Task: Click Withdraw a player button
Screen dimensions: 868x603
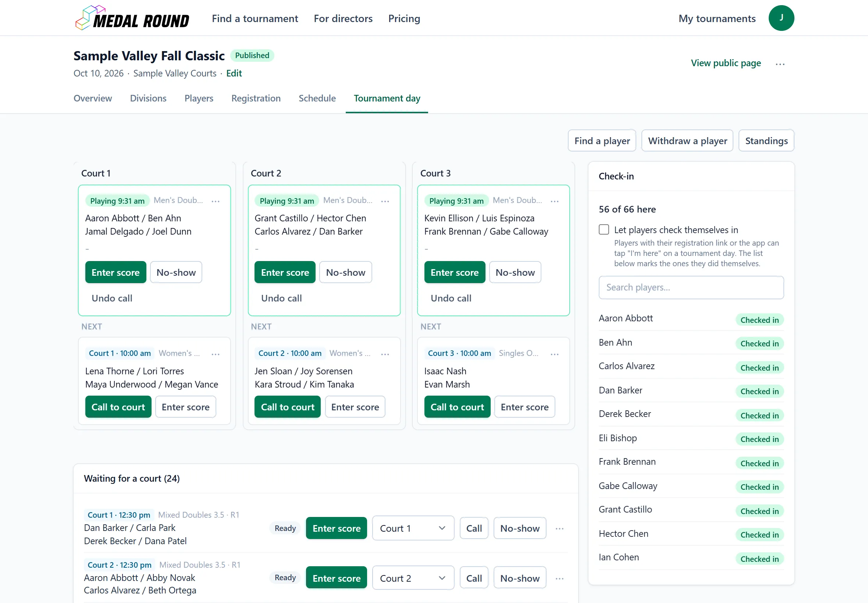Action: pyautogui.click(x=687, y=140)
